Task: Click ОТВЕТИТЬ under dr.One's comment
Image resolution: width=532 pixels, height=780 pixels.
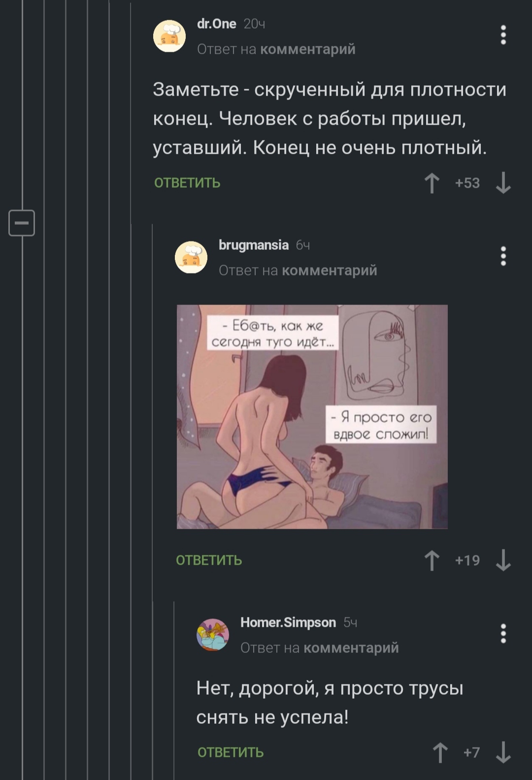Action: [187, 183]
